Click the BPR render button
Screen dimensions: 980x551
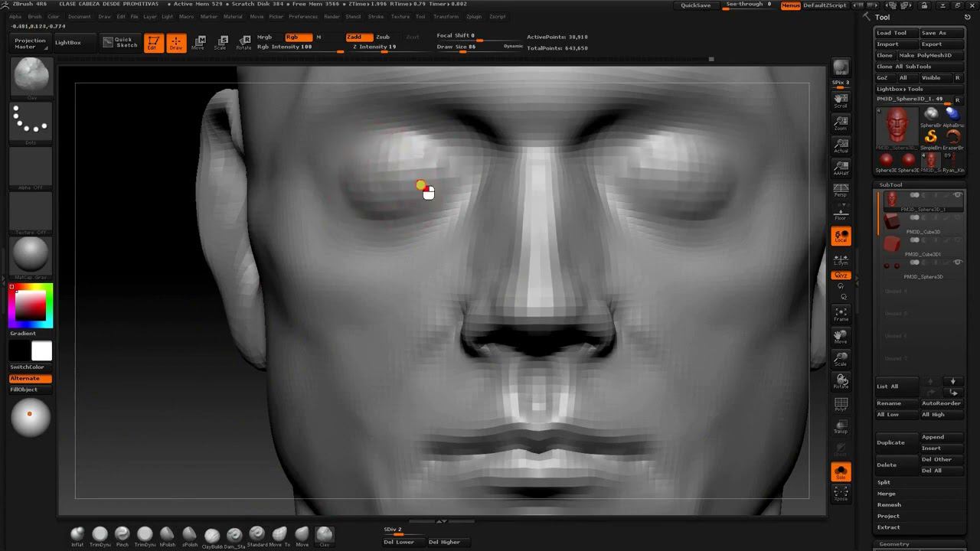point(841,68)
